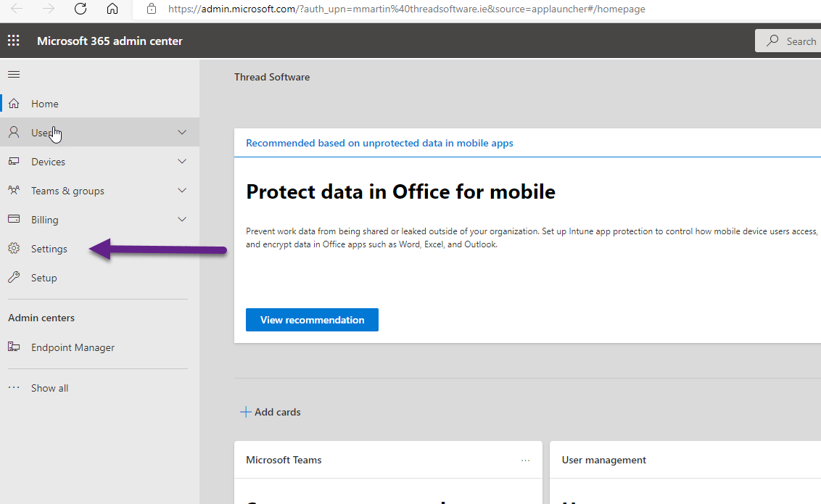Expand the Teams & groups chevron

tap(182, 191)
